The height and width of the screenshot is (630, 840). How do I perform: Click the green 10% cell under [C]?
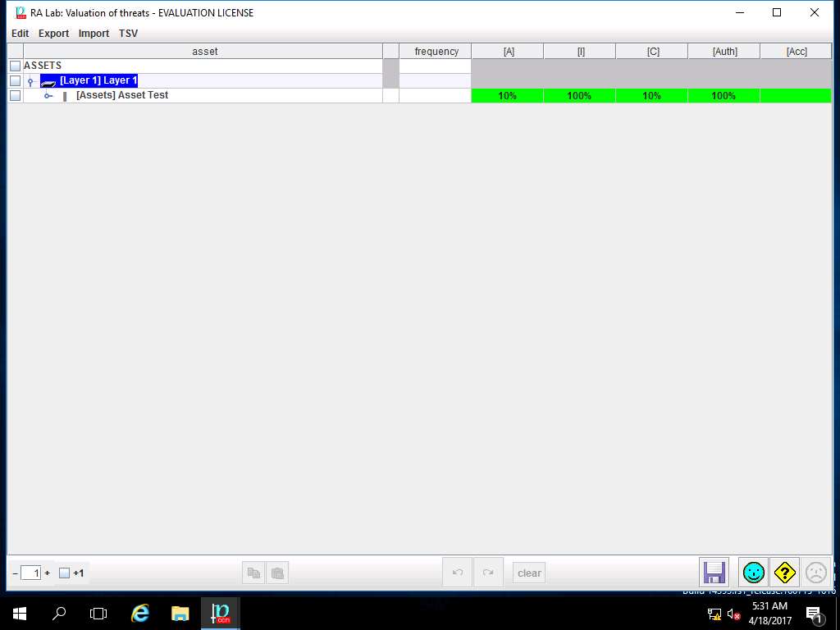[652, 96]
